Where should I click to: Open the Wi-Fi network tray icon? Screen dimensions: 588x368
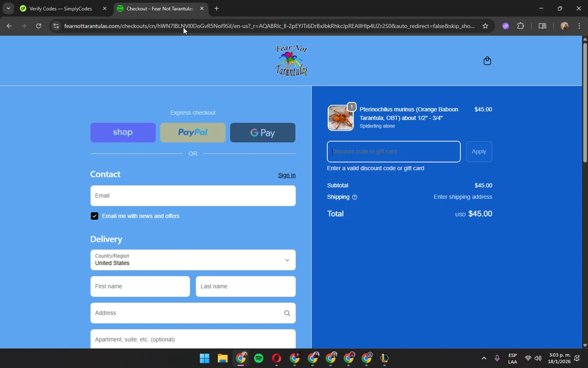pos(528,358)
